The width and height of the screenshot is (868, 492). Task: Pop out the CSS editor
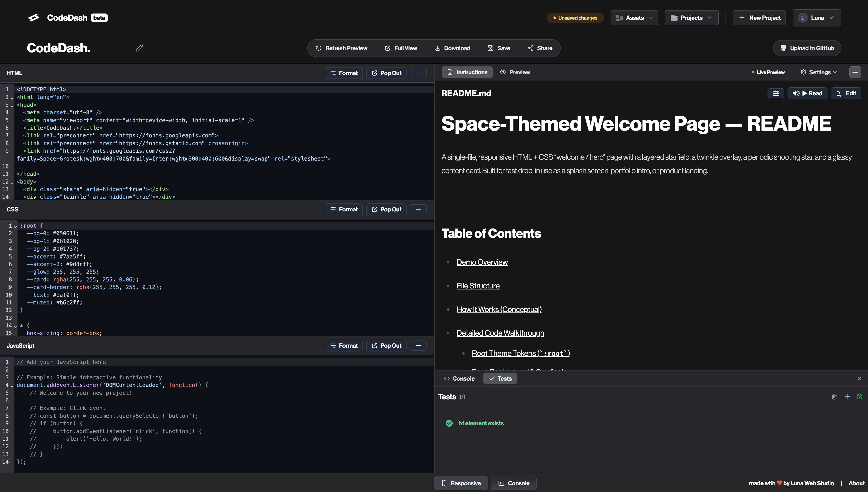pyautogui.click(x=386, y=209)
